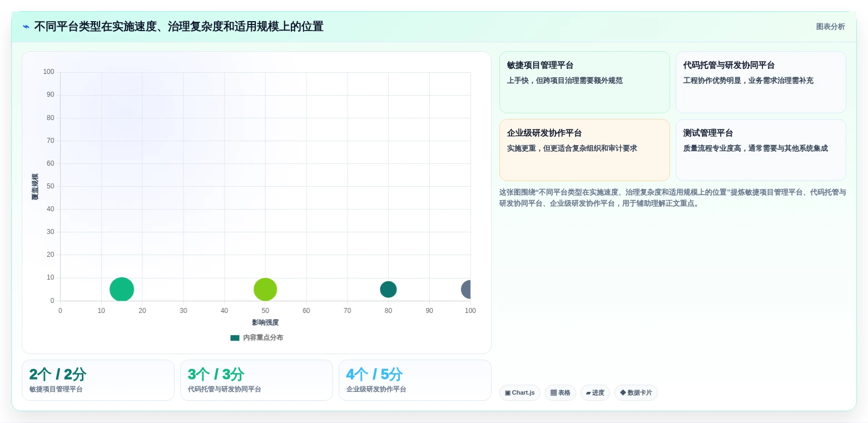Screen dimensions: 868x423
Task: Click 上手快，但跨项目治理需要额外规范 text
Action: pos(565,81)
